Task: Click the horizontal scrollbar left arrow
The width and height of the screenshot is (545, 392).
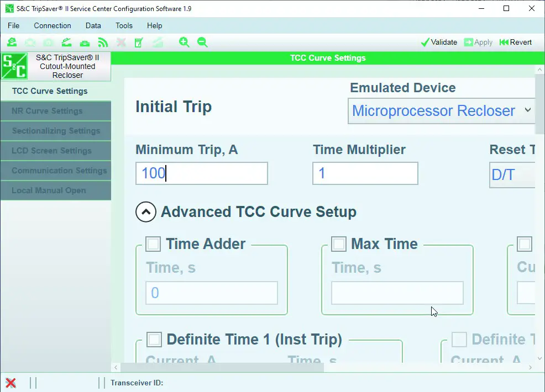Action: 116,367
